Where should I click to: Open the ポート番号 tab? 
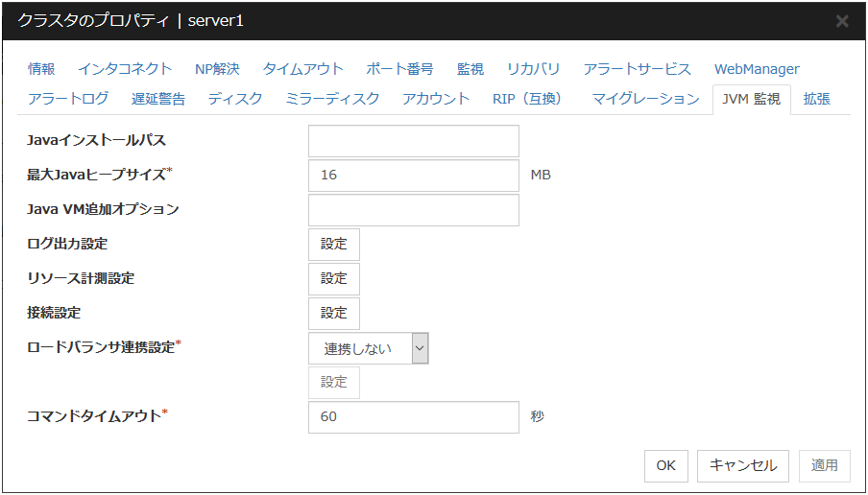399,69
